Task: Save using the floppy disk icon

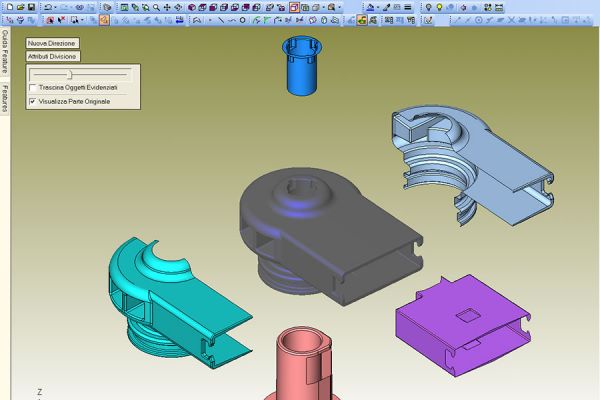Action: click(31, 7)
